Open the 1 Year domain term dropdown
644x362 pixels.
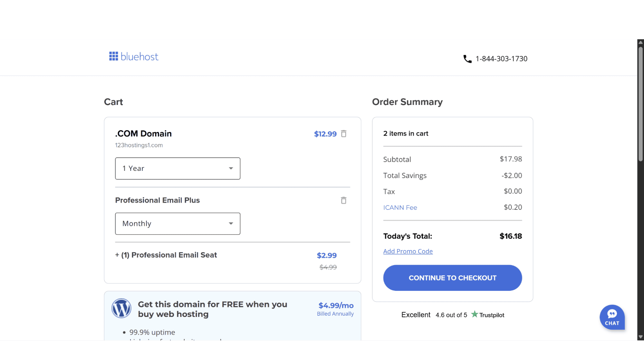pos(178,168)
